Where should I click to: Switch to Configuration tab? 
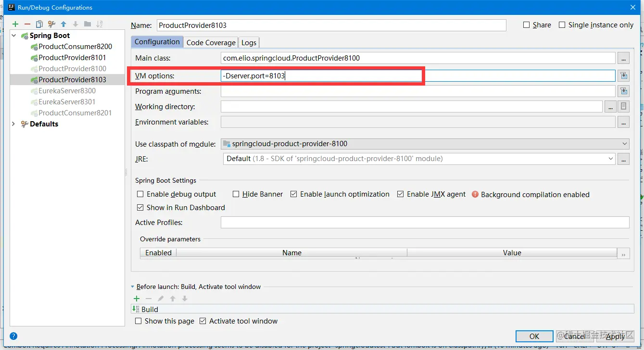coord(157,42)
